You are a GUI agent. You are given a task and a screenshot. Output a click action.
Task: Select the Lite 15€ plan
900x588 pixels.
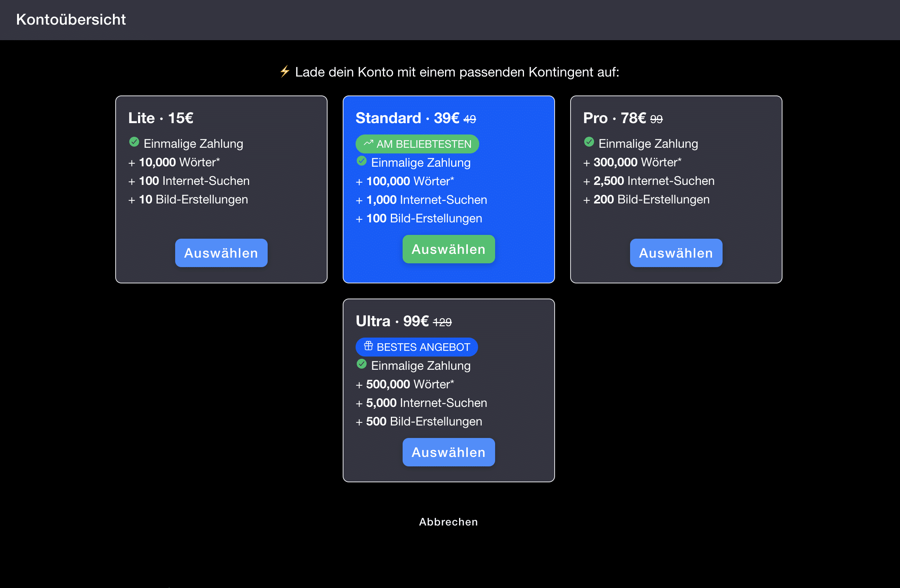(221, 253)
